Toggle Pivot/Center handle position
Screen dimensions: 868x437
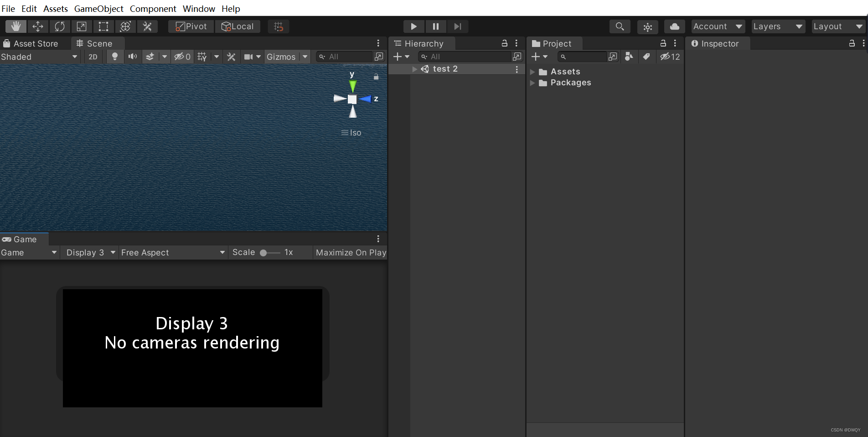click(191, 26)
